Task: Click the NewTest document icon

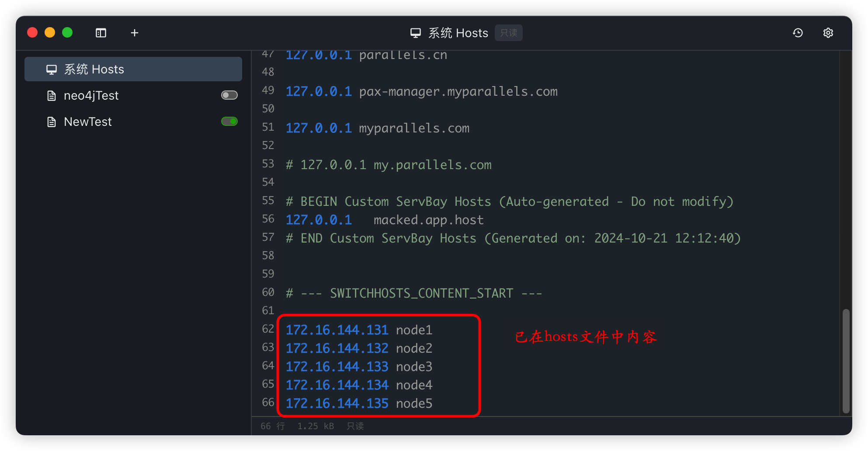Action: pos(52,122)
